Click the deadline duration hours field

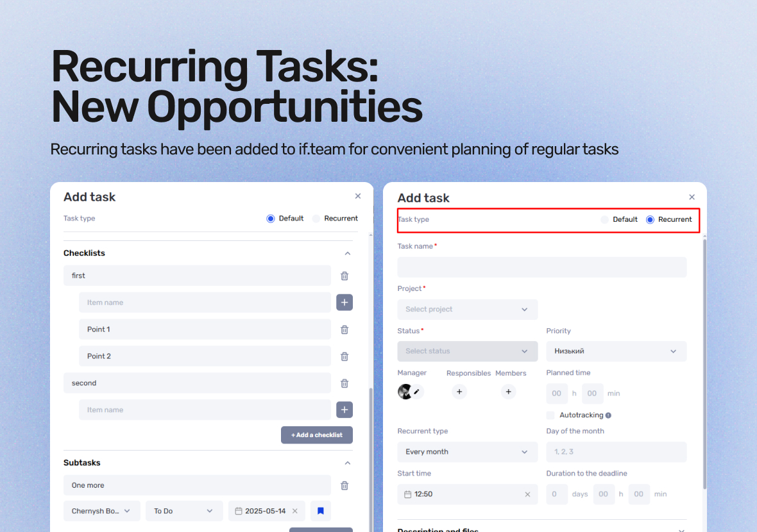[604, 494]
